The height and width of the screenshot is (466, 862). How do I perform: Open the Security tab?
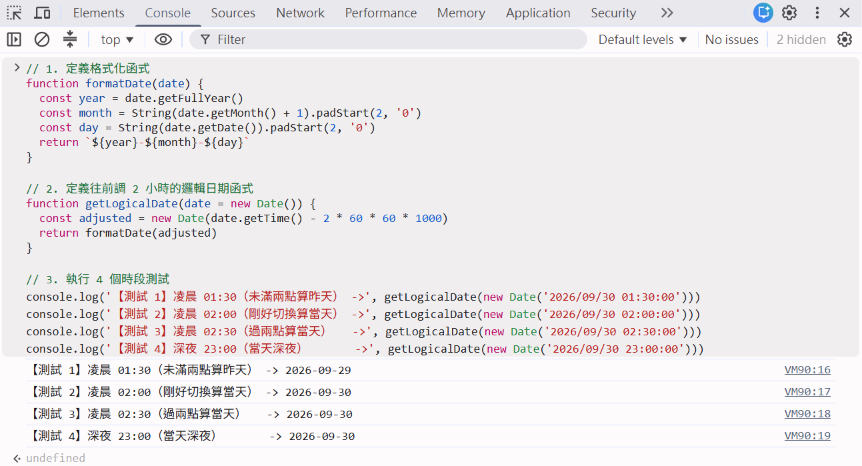(613, 13)
